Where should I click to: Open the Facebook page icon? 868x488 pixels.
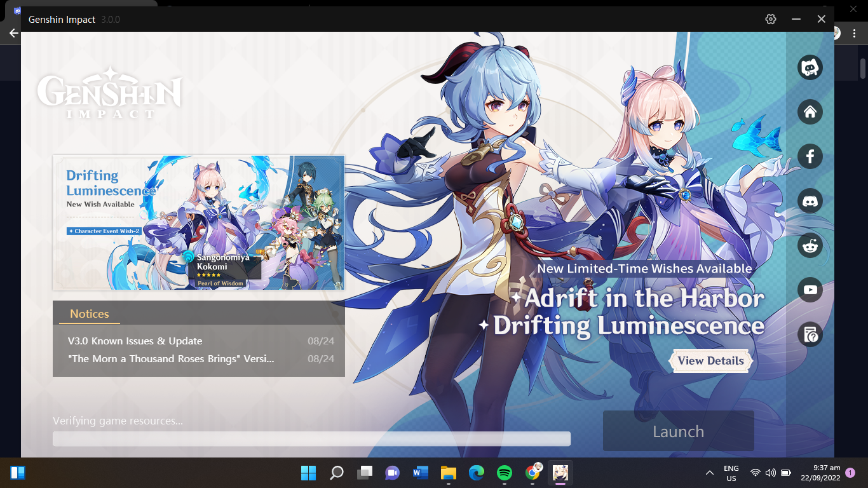tap(810, 156)
